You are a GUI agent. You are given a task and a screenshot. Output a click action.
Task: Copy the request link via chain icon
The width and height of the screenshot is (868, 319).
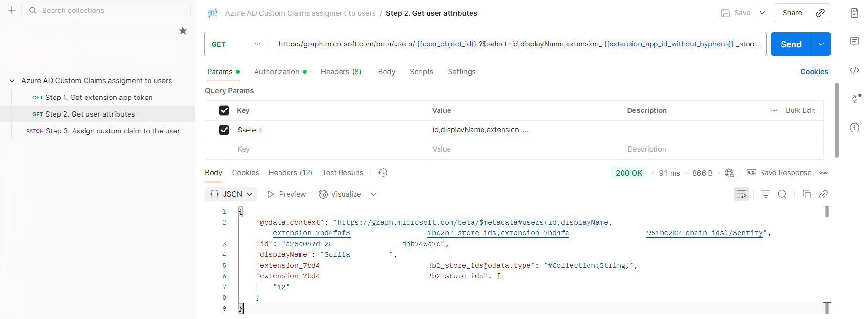coord(820,13)
